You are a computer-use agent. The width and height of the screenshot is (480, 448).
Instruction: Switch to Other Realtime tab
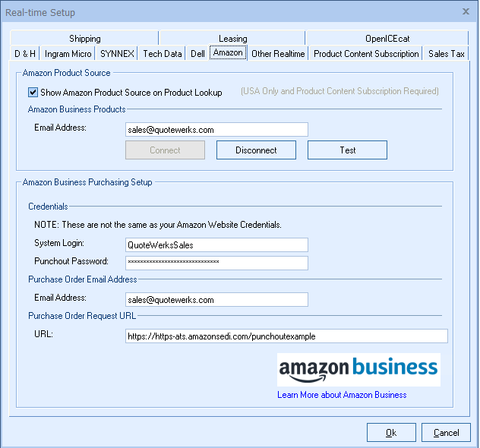[x=278, y=54]
